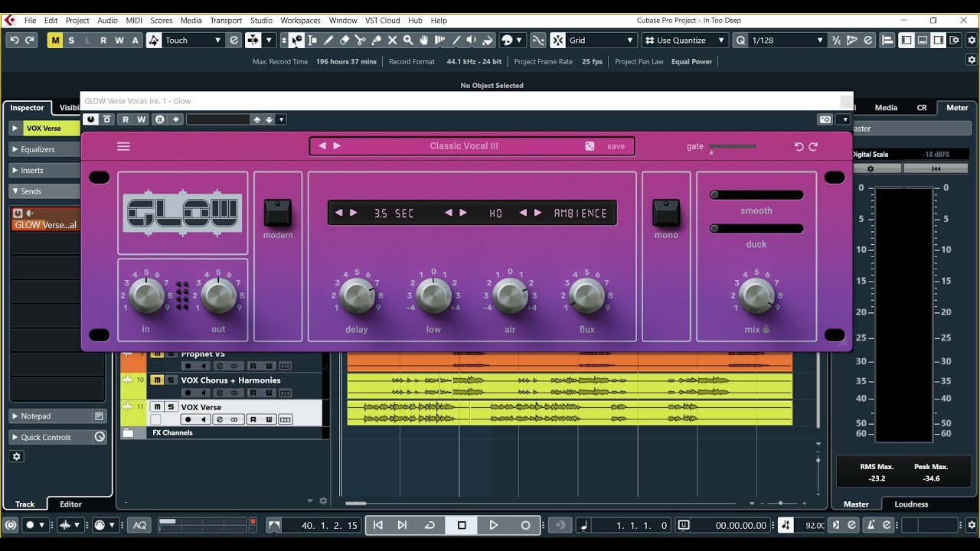Take a plugin snapshot with camera icon
980x551 pixels.
(825, 119)
